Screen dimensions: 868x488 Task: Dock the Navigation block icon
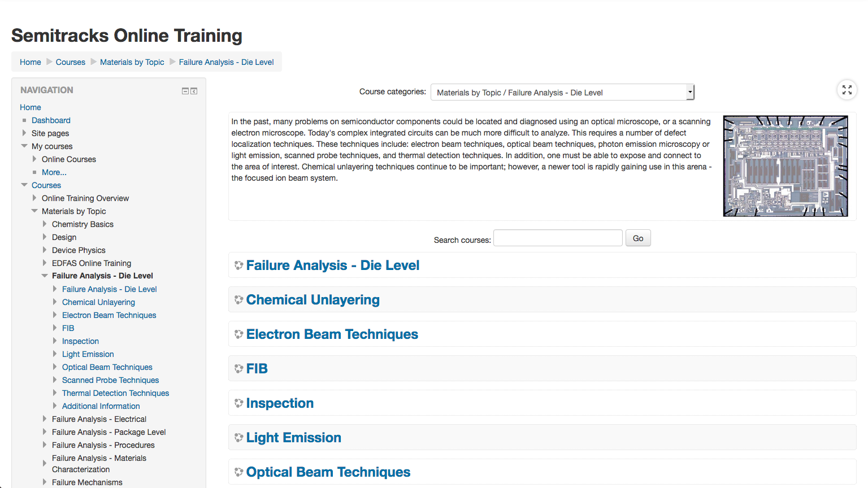point(194,91)
